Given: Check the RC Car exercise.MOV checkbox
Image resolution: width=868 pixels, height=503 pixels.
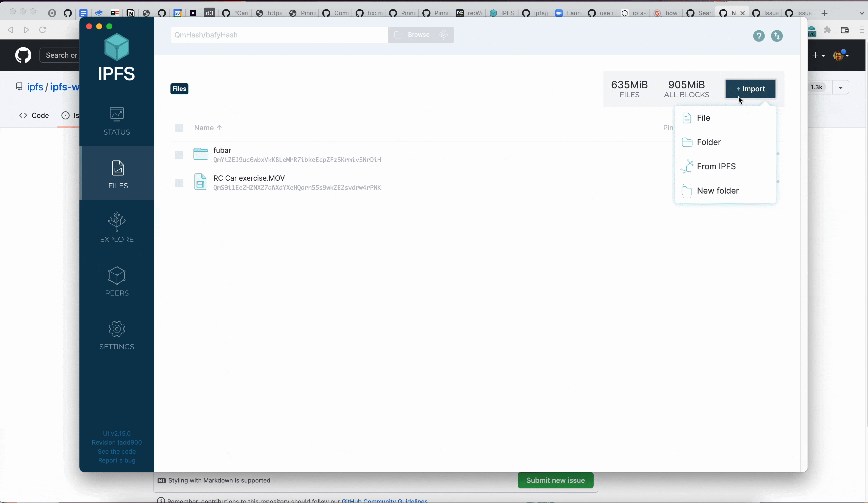Looking at the screenshot, I should (179, 183).
